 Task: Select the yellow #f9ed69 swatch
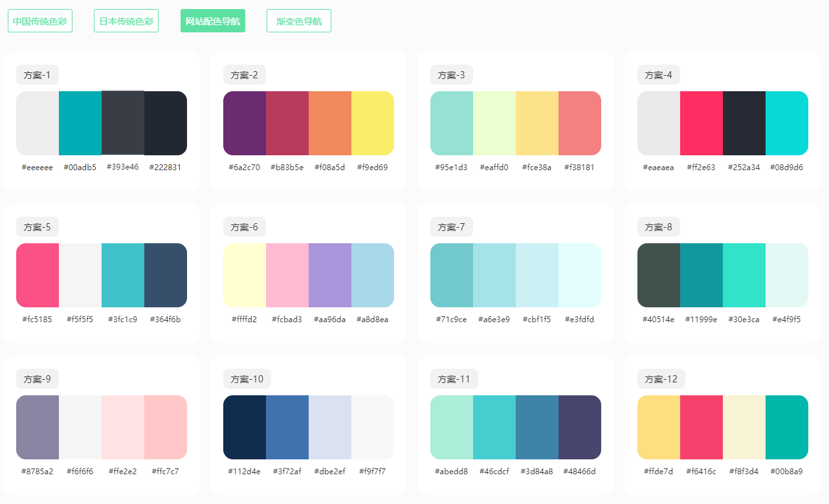click(x=373, y=123)
